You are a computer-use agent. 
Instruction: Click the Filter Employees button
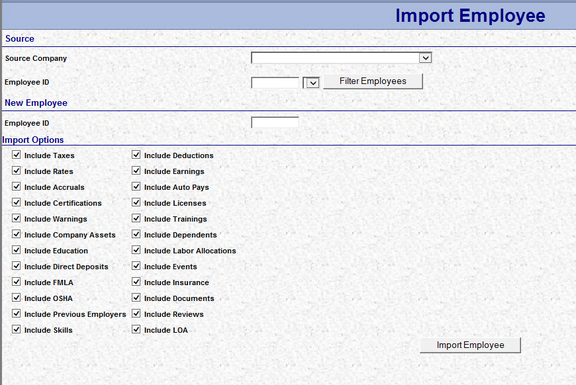tap(373, 81)
